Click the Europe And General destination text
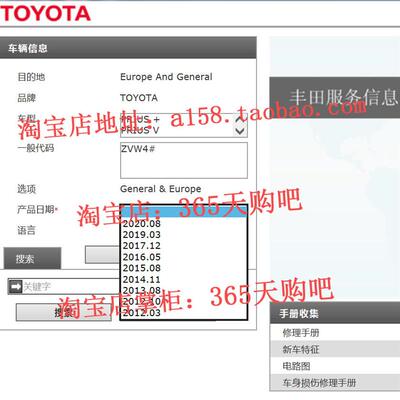This screenshot has width=400, height=400. (x=166, y=77)
